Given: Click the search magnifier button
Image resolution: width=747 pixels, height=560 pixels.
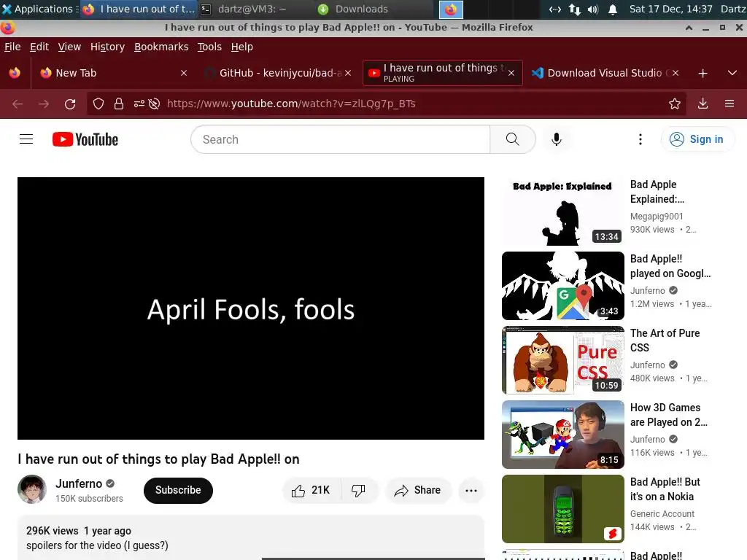Looking at the screenshot, I should coord(513,139).
